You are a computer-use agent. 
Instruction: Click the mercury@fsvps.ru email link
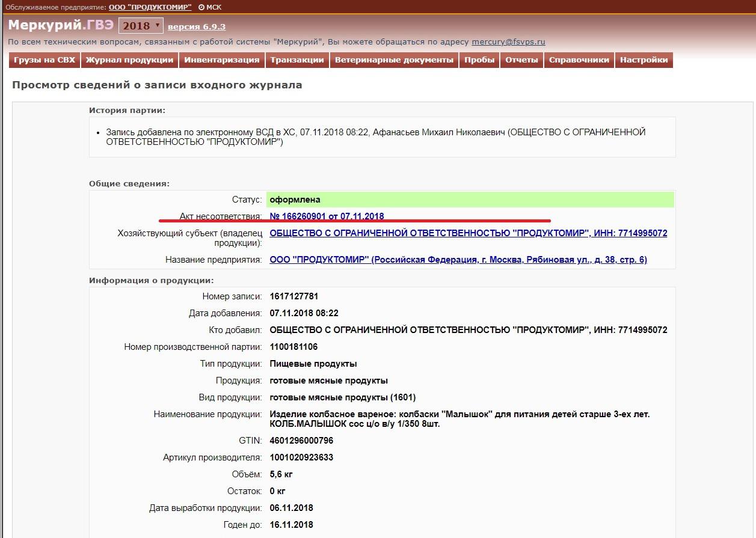click(x=508, y=42)
